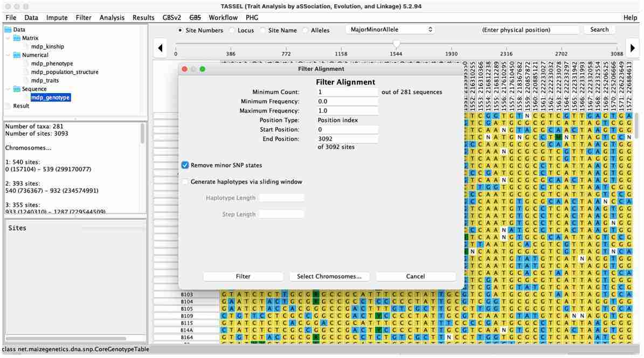This screenshot has height=358, width=644.
Task: Open the Workflow menu
Action: (x=223, y=18)
